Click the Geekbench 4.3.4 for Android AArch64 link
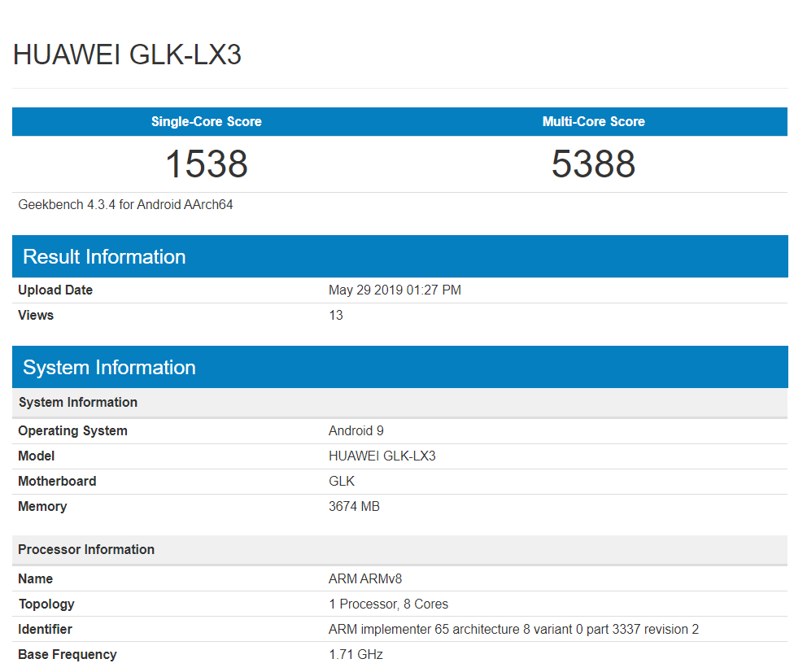Viewport: 794px width, 672px height. (x=125, y=204)
